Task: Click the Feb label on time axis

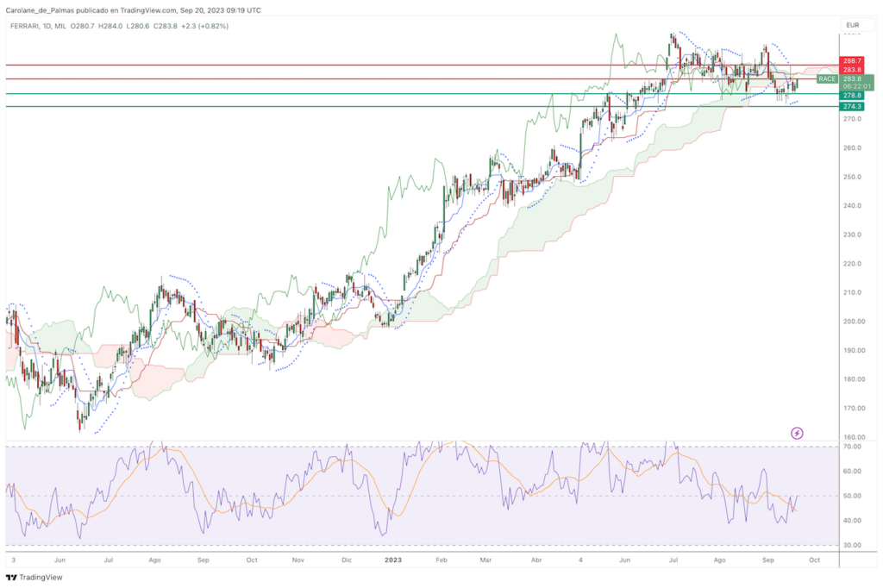Action: click(441, 560)
